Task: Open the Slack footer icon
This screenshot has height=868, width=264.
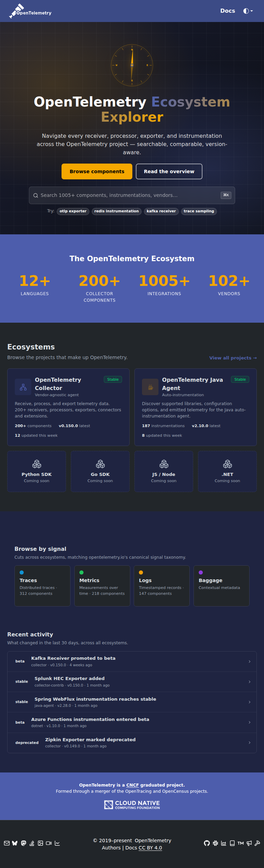Action: pos(215,843)
